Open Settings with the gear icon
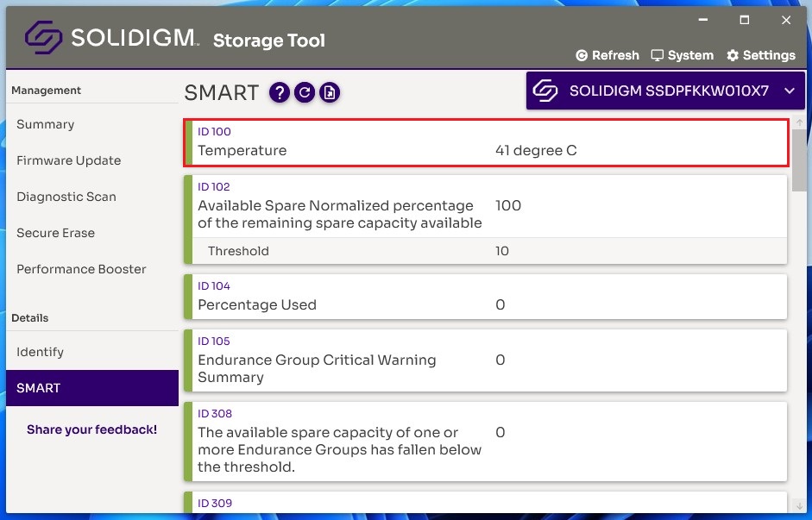812x520 pixels. [x=761, y=55]
